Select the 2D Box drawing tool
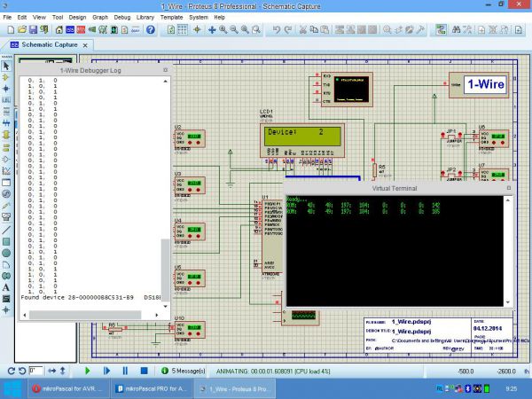Viewport: 532px width, 399px height. coord(6,241)
